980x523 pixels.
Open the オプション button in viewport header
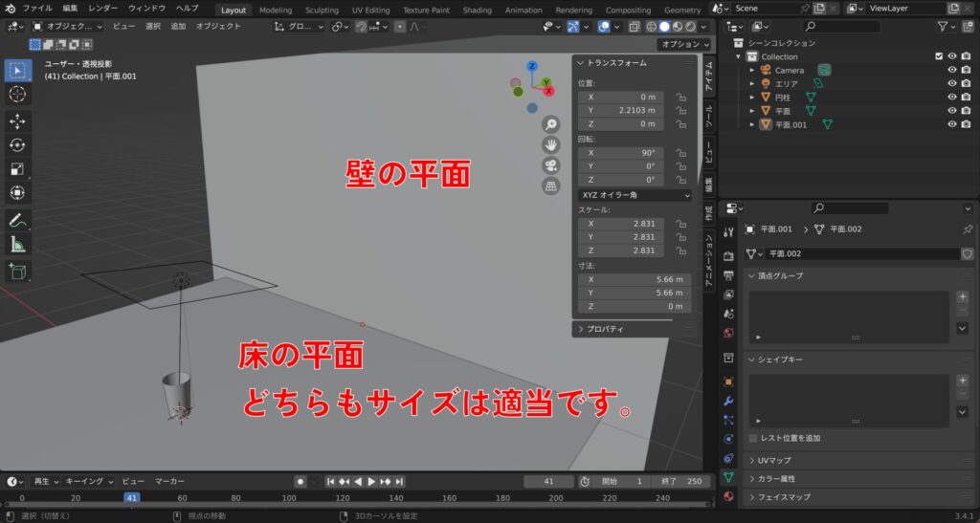685,44
